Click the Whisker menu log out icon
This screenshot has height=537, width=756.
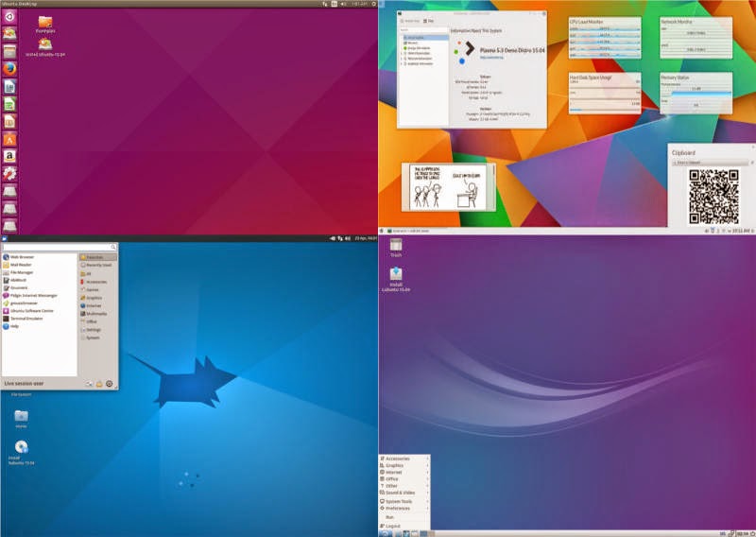(110, 384)
